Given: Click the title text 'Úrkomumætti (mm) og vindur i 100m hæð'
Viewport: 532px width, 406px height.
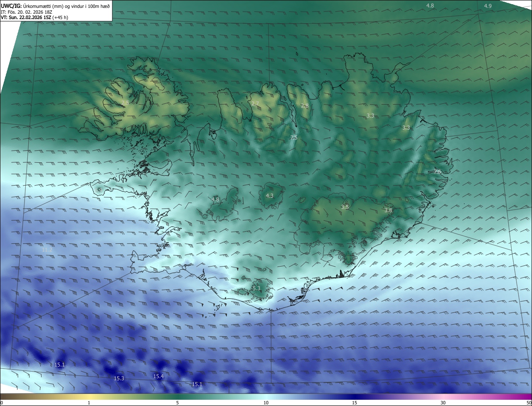Looking at the screenshot, I should click(x=66, y=5).
